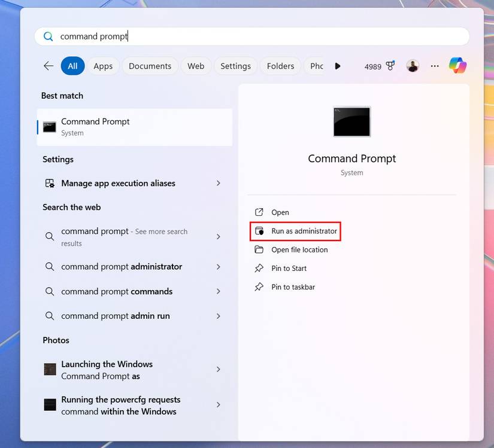This screenshot has width=494, height=448.
Task: Expand the hidden filter categories arrow
Action: 338,66
